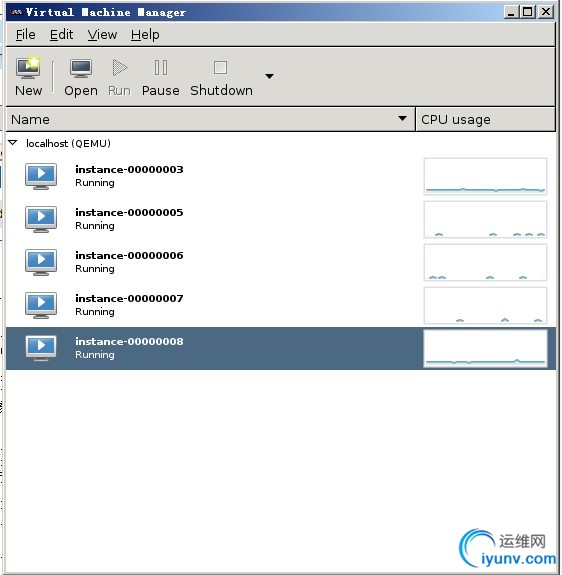
Task: Click the Virtual Machine Manager title bar icon
Action: (x=16, y=12)
